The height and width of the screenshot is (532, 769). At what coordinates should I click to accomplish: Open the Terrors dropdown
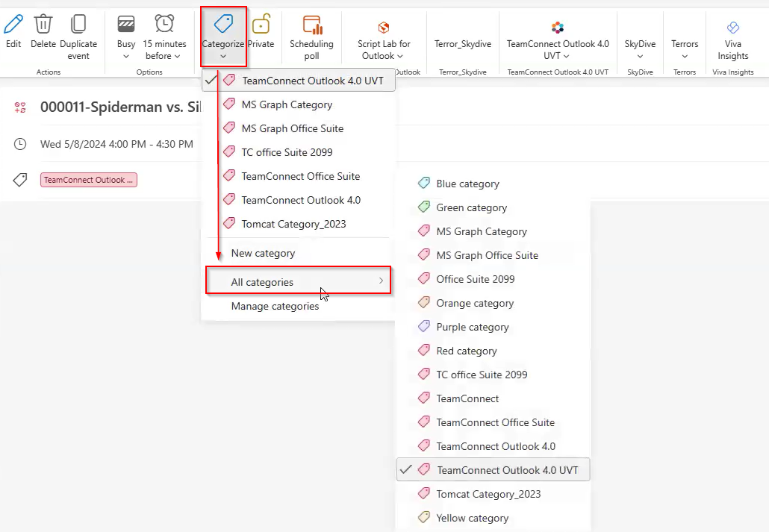tap(685, 57)
